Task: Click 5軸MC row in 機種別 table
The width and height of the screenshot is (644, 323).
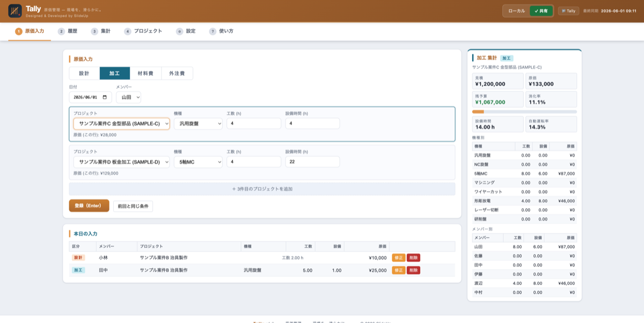Action: (x=524, y=173)
